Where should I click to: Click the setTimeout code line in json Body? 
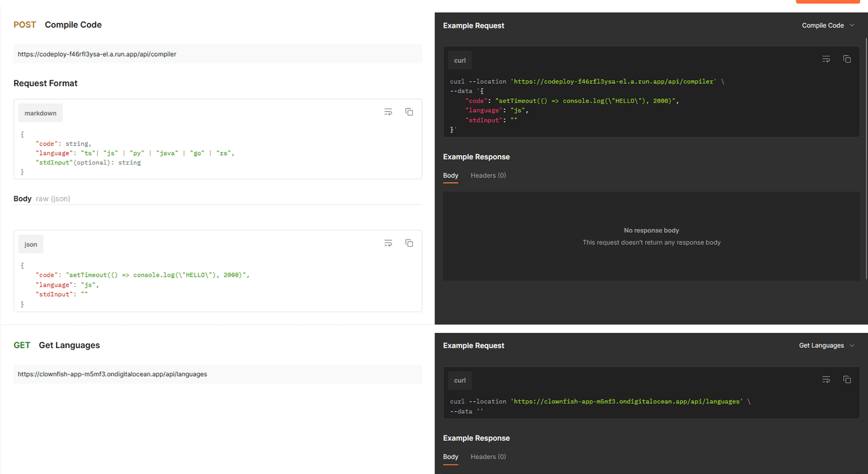[142, 275]
